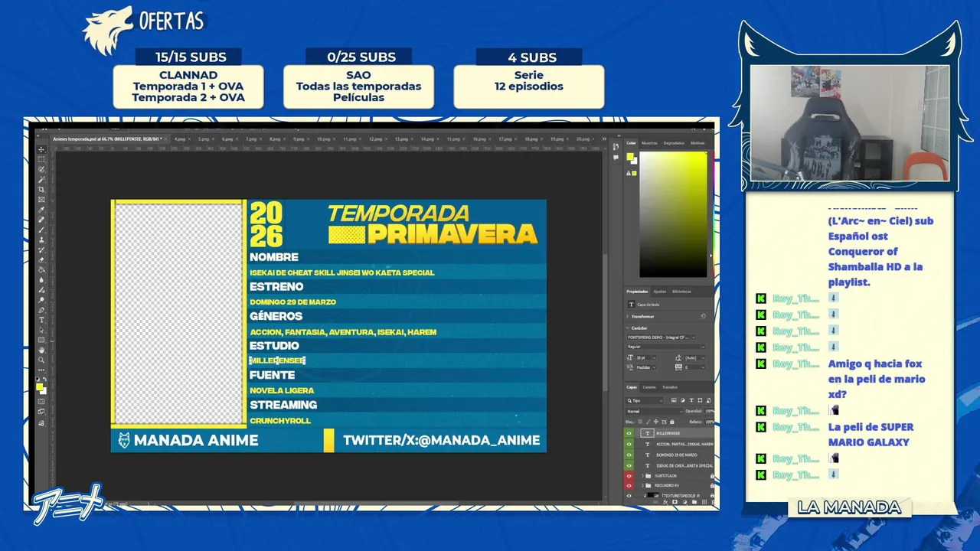Create a new group folder icon
Screen dimensions: 980x551
[x=694, y=502]
